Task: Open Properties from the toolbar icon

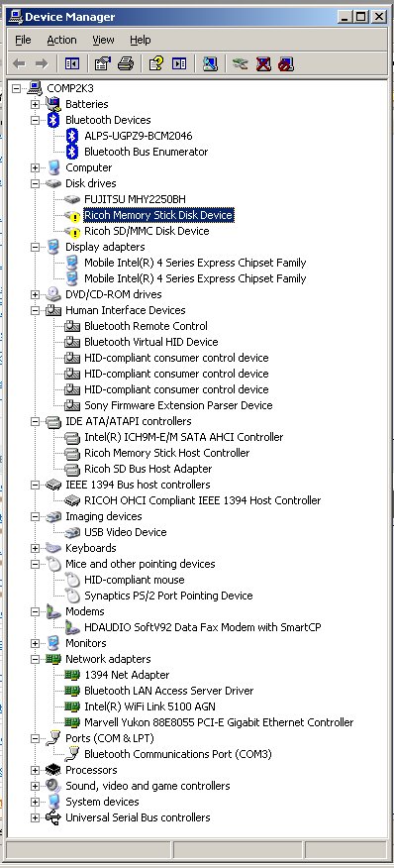Action: click(x=102, y=64)
